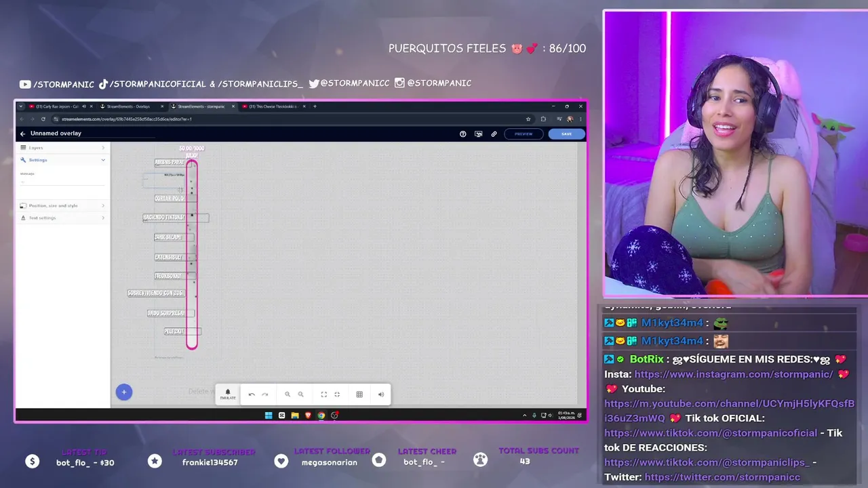This screenshot has width=868, height=488.
Task: Zoom in on the overlay canvas
Action: point(288,394)
